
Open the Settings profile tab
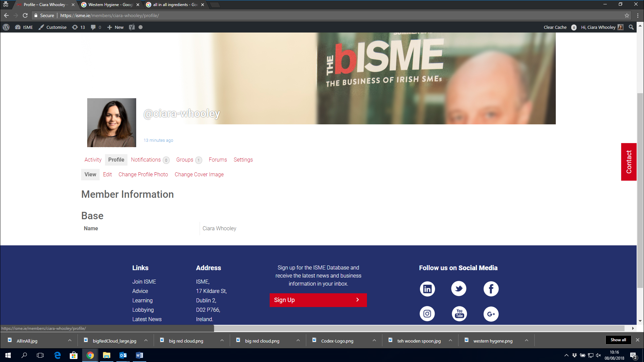243,160
